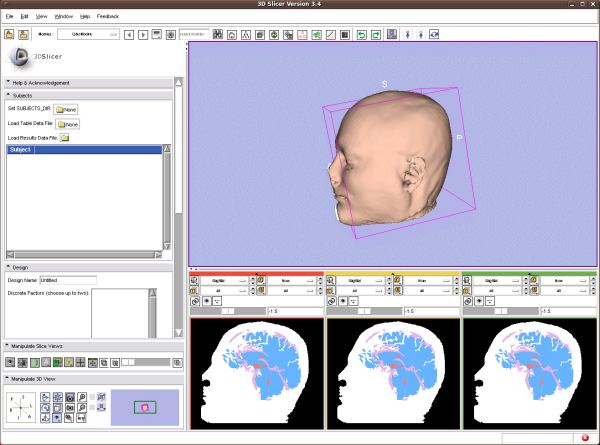
Task: Click the Design Name input field
Action: (x=68, y=280)
